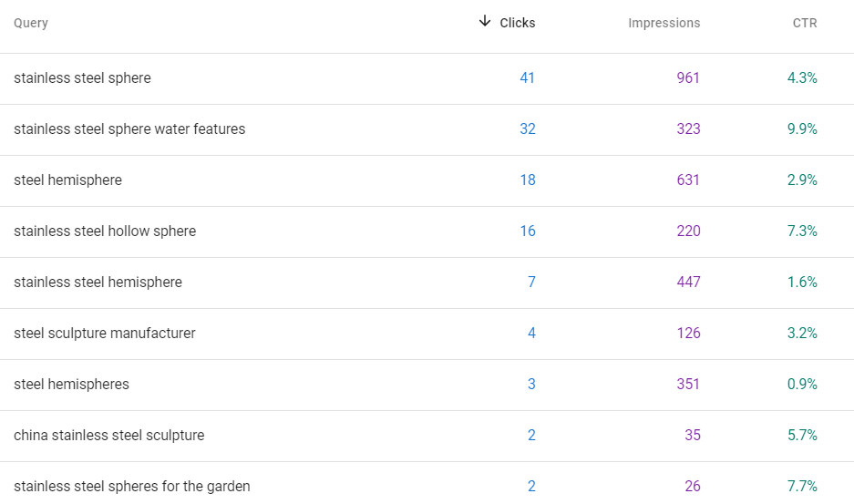This screenshot has width=854, height=504.
Task: Click the 631 impressions cell
Action: (688, 180)
